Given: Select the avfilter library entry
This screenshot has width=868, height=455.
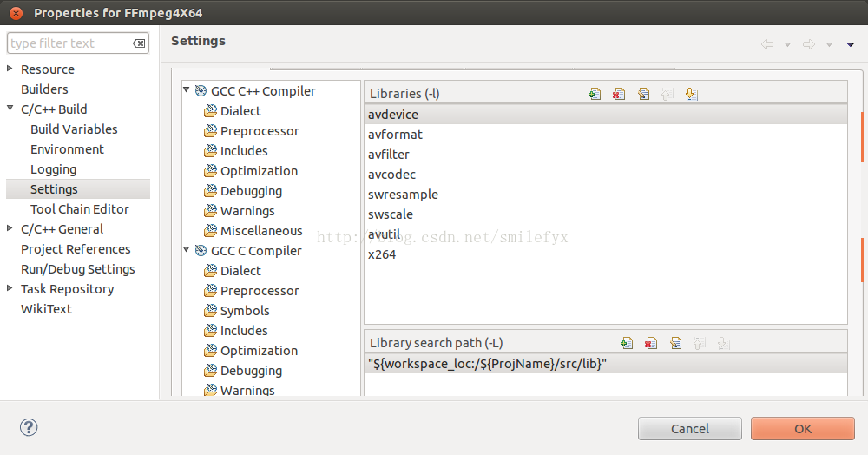Looking at the screenshot, I should coord(606,155).
